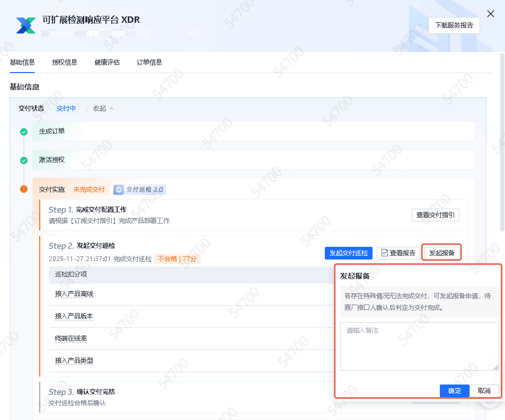Click the 发起报备 button
The width and height of the screenshot is (505, 420).
click(x=441, y=253)
